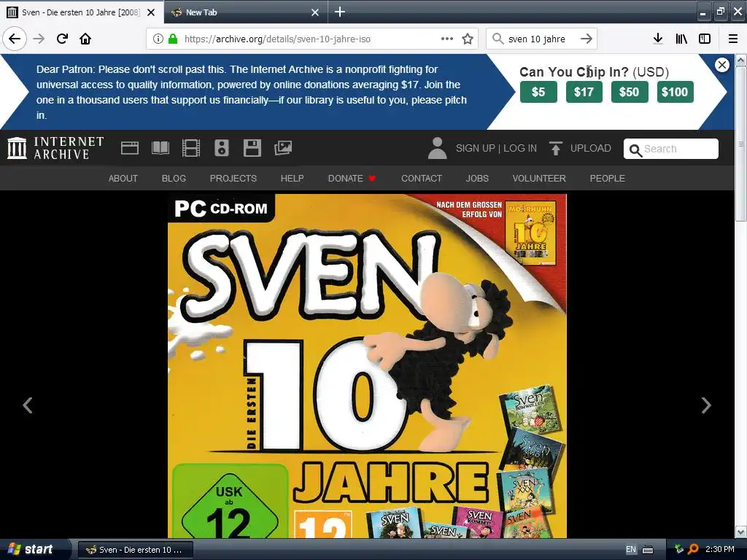Image resolution: width=747 pixels, height=560 pixels.
Task: Open the DONATE menu item
Action: click(352, 178)
